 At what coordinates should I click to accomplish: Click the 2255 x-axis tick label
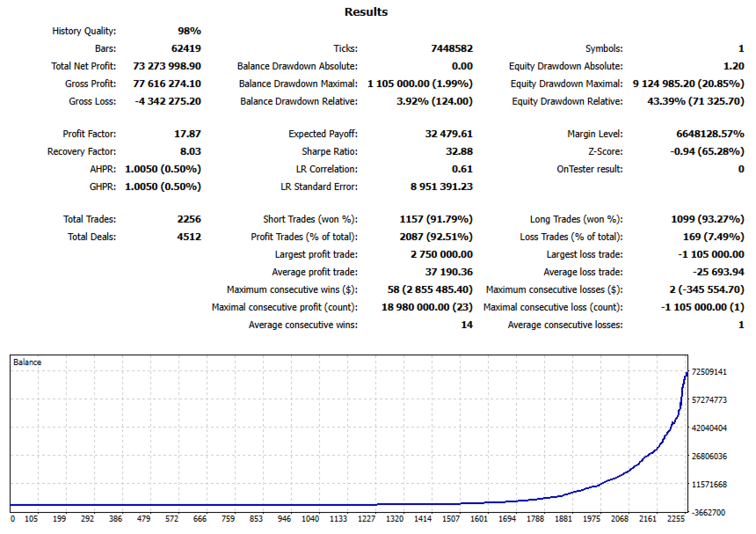[675, 518]
